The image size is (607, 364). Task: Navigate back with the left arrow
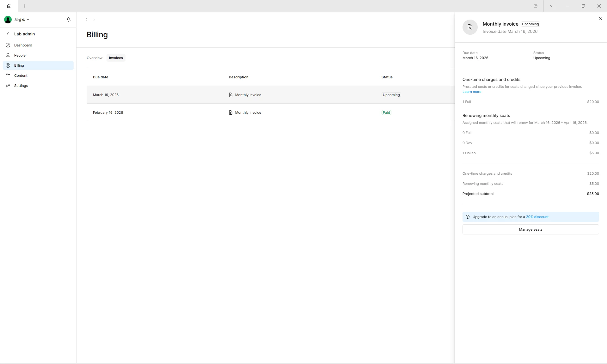pos(86,20)
